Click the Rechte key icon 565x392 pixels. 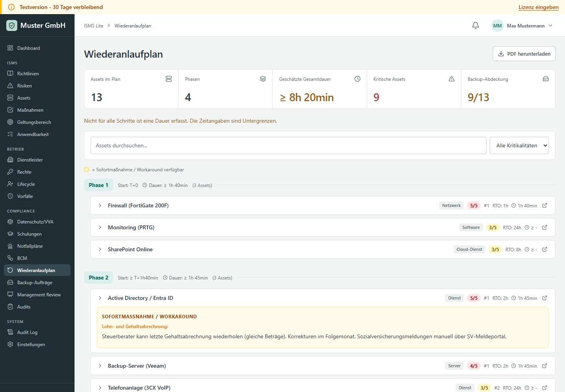[10, 172]
